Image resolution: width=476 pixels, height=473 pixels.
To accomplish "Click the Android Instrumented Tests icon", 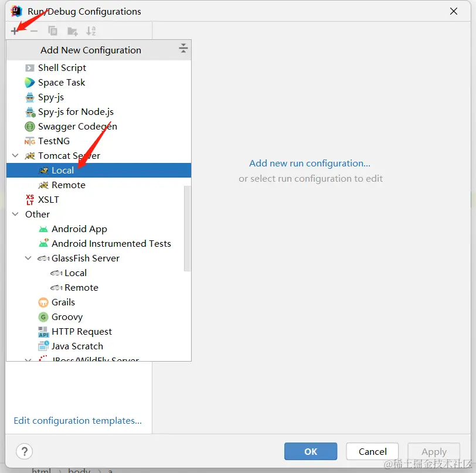I will tap(44, 243).
